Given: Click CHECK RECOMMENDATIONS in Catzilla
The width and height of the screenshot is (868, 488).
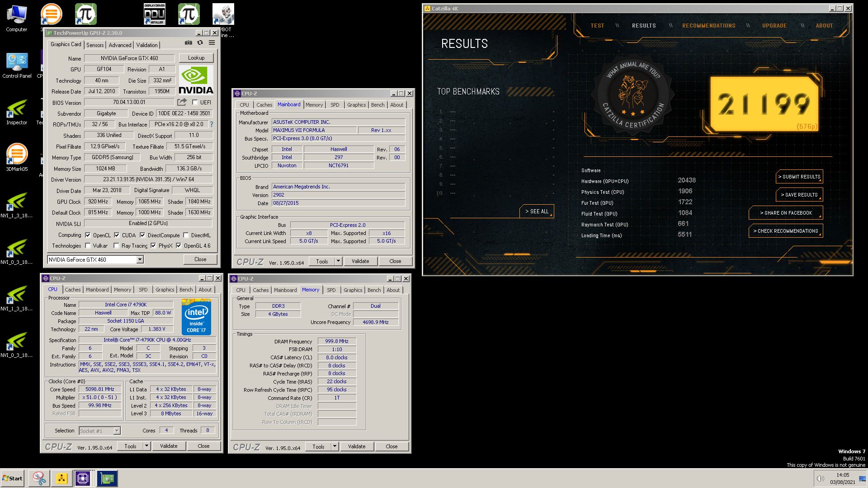Looking at the screenshot, I should coord(786,231).
